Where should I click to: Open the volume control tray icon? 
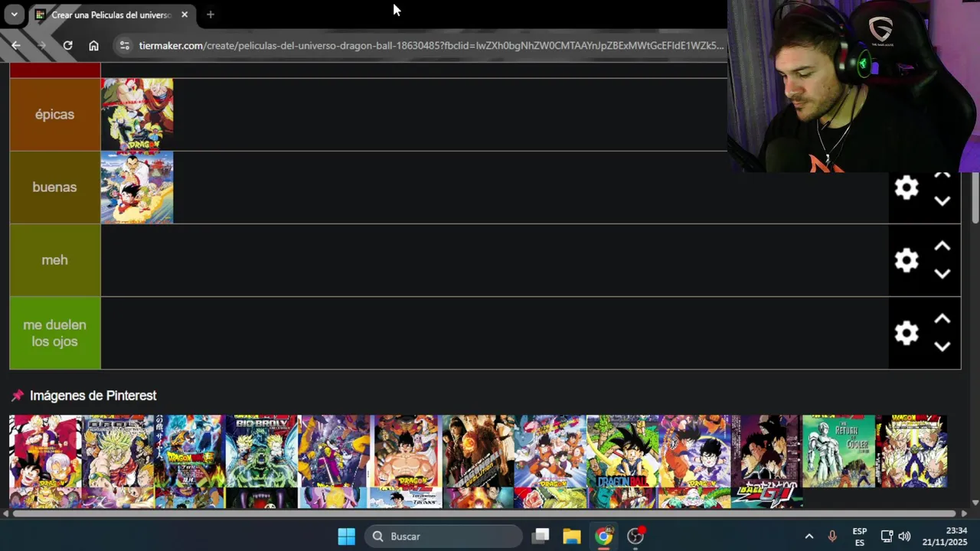click(904, 536)
